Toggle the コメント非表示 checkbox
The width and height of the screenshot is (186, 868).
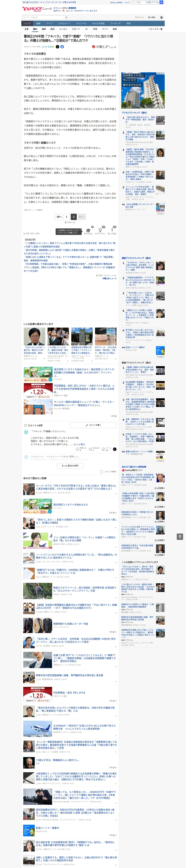tap(102, 472)
